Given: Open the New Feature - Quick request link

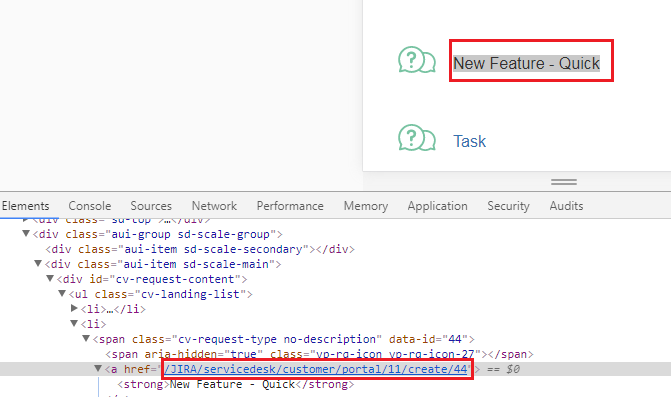Looking at the screenshot, I should pos(526,63).
